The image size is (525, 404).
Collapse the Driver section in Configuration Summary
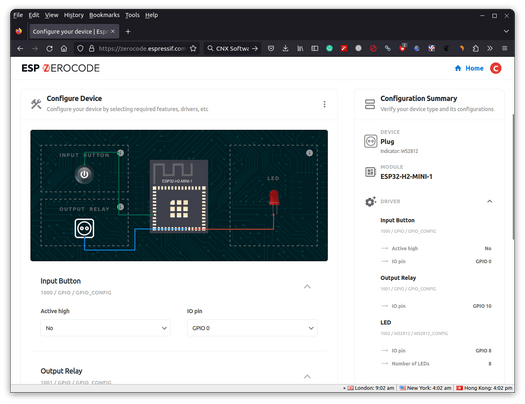490,201
